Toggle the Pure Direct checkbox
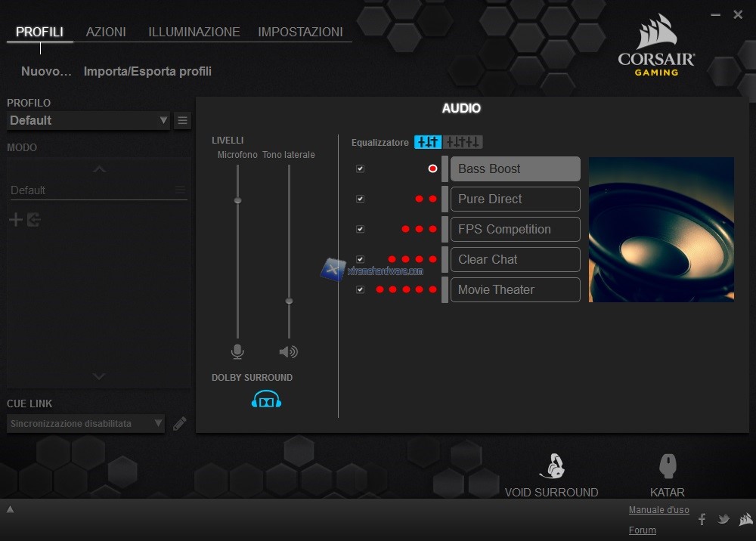 tap(360, 199)
